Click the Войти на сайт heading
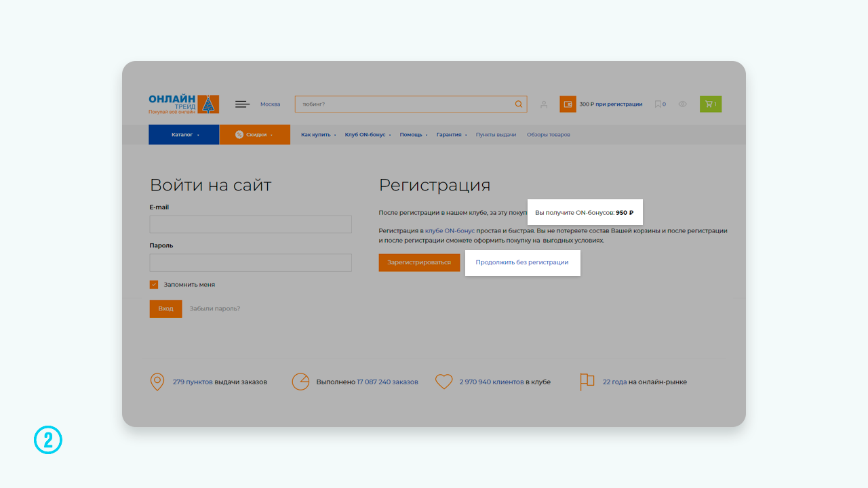This screenshot has height=488, width=868. coord(210,185)
